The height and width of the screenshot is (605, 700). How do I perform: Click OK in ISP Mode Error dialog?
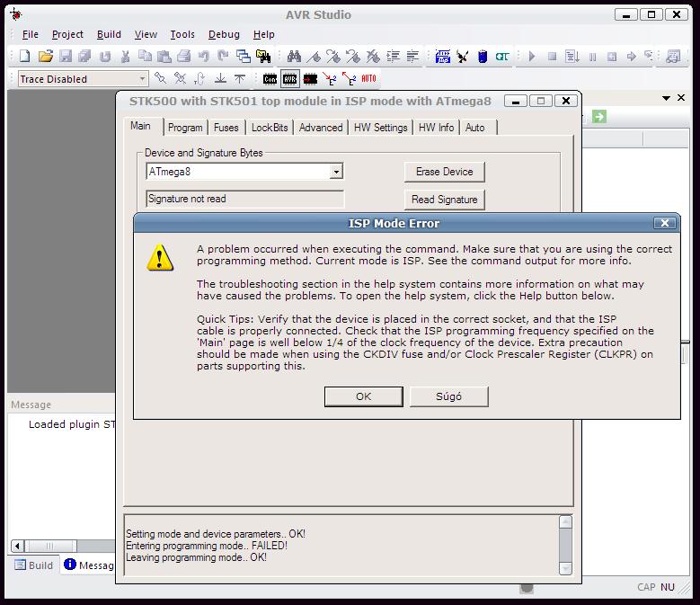pos(363,396)
